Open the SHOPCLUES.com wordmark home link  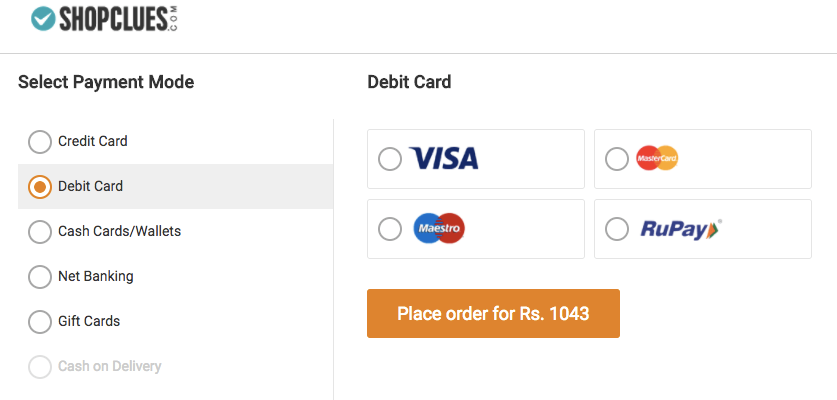(x=118, y=19)
